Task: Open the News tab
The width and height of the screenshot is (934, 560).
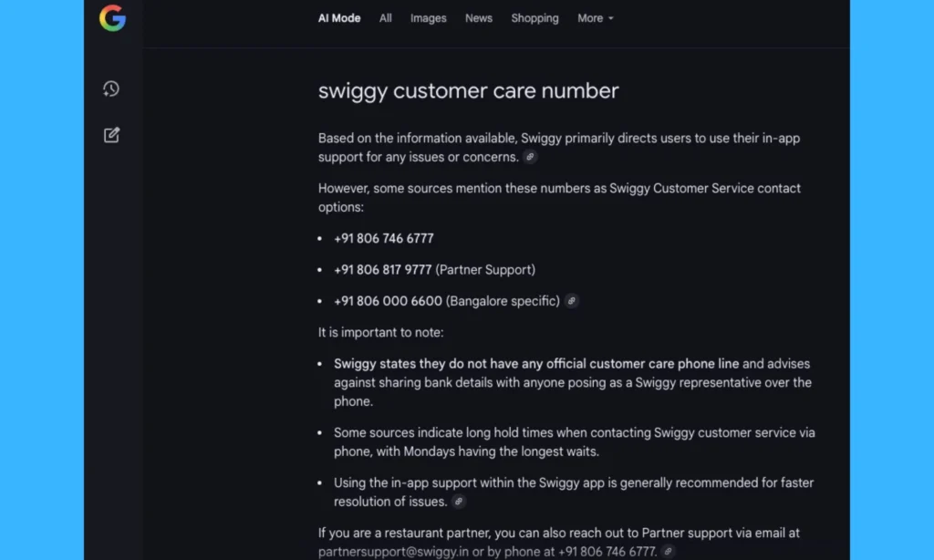Action: point(479,18)
